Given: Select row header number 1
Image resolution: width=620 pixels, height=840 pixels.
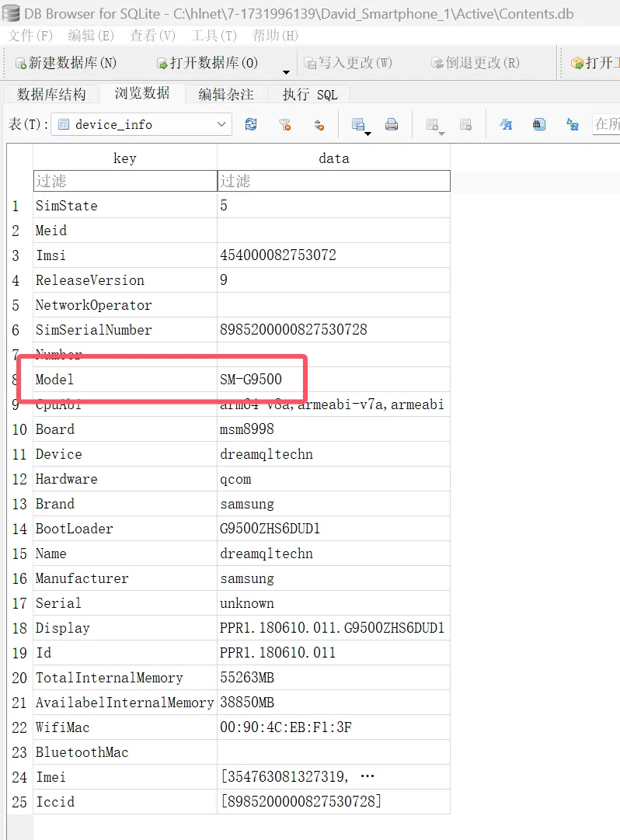Looking at the screenshot, I should pyautogui.click(x=20, y=205).
